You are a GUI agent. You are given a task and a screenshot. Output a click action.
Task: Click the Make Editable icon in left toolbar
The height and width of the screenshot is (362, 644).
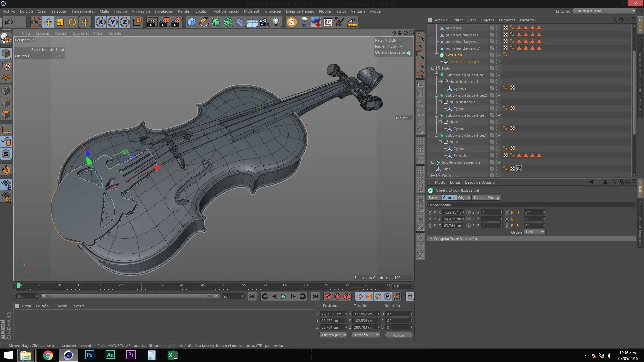[x=6, y=39]
